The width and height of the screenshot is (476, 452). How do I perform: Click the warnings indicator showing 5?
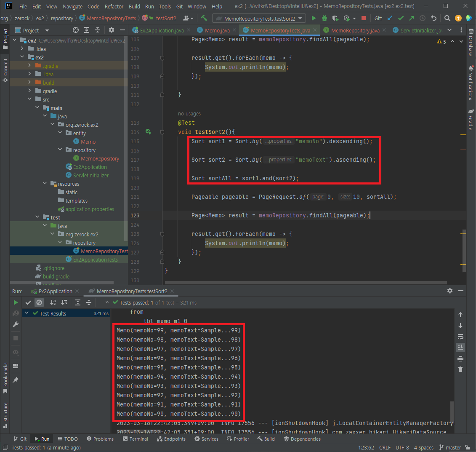click(441, 42)
